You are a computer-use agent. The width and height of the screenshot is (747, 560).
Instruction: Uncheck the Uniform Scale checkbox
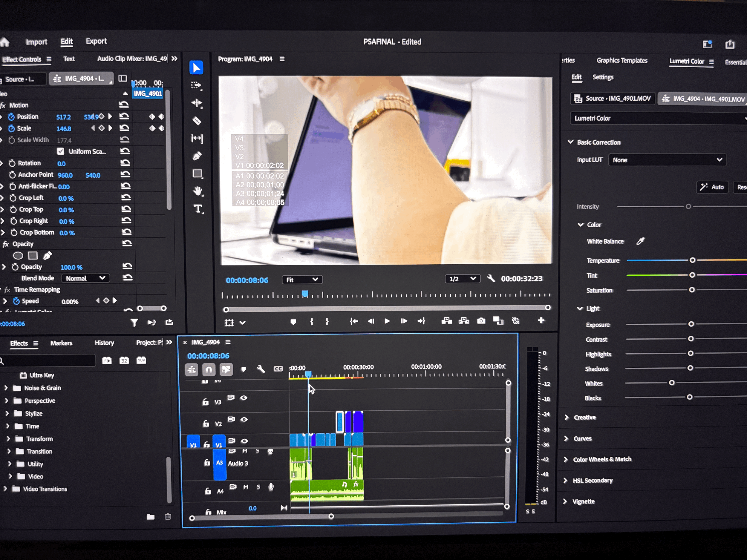[x=61, y=151]
